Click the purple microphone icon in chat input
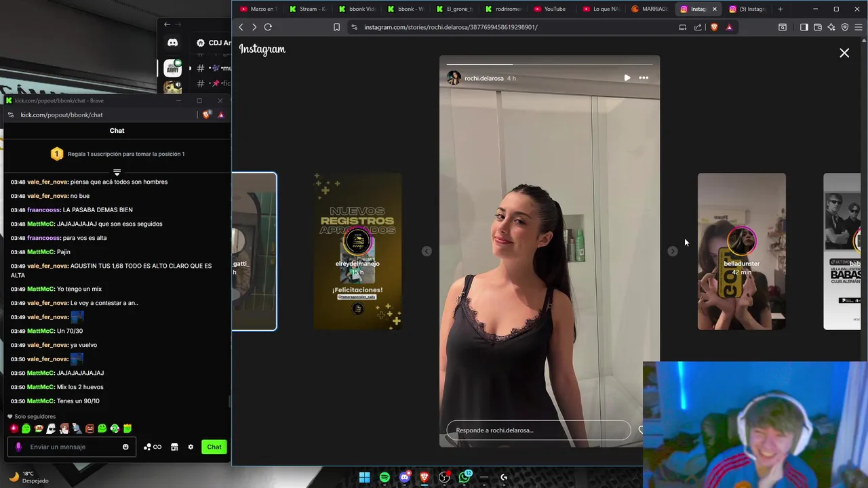 18,447
